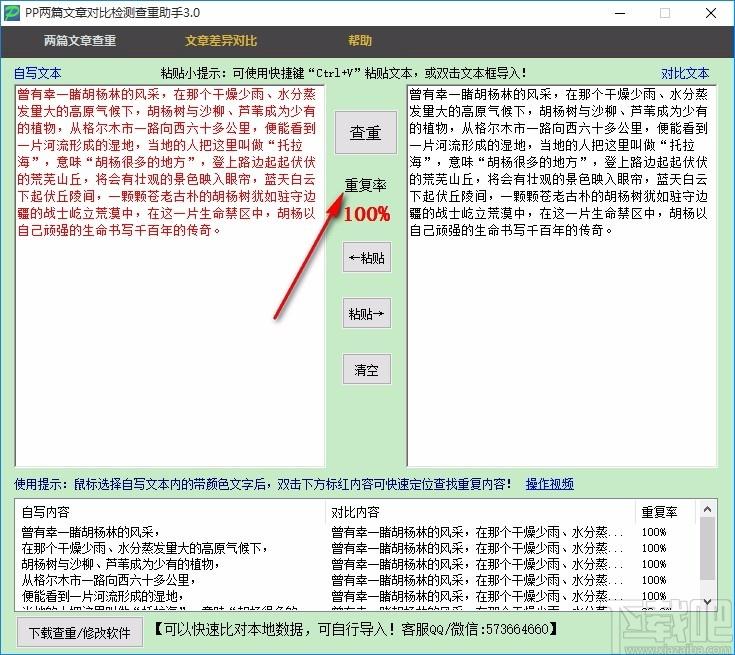Select row 在那个干燥少雨、水分蒸发量大的高原气候下，
Image resolution: width=735 pixels, height=655 pixels.
tap(356, 548)
